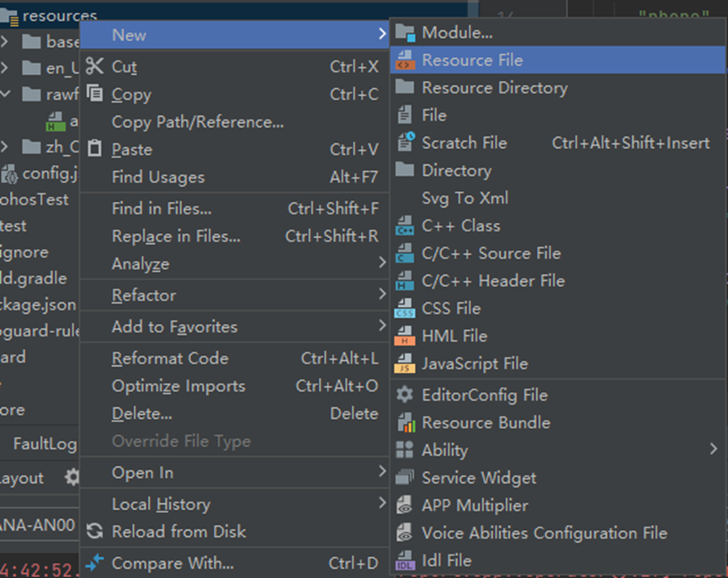Viewport: 728px width, 578px height.
Task: Click the Directory folder icon
Action: (x=405, y=169)
